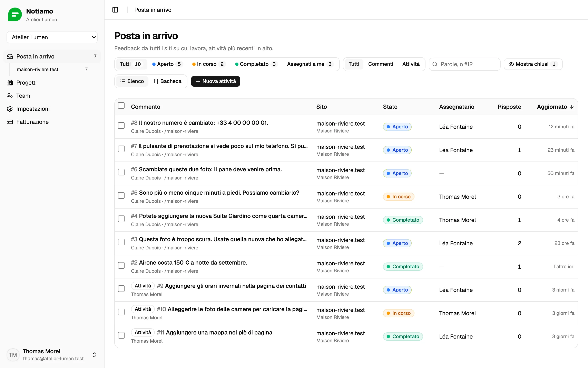Open Fatturazione billing page

coord(52,122)
